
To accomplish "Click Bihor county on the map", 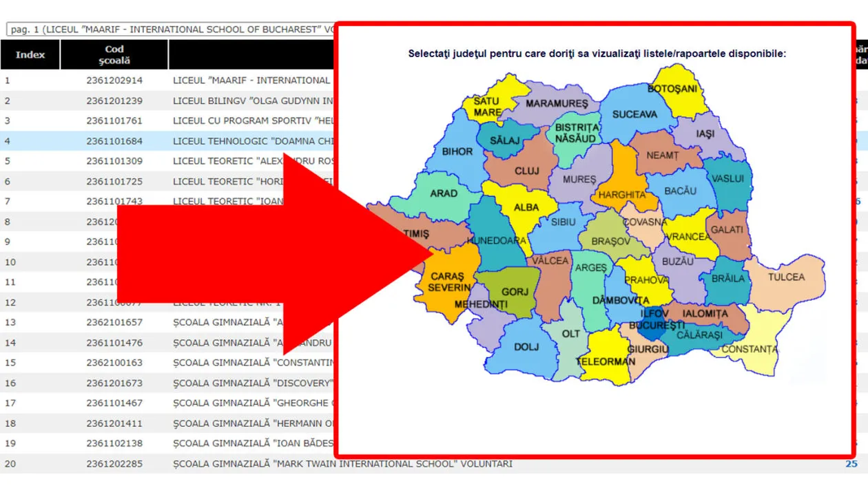I will pos(457,151).
